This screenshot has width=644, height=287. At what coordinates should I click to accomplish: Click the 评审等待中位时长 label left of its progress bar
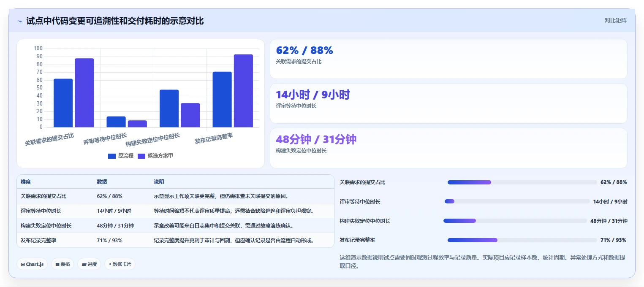(x=360, y=202)
